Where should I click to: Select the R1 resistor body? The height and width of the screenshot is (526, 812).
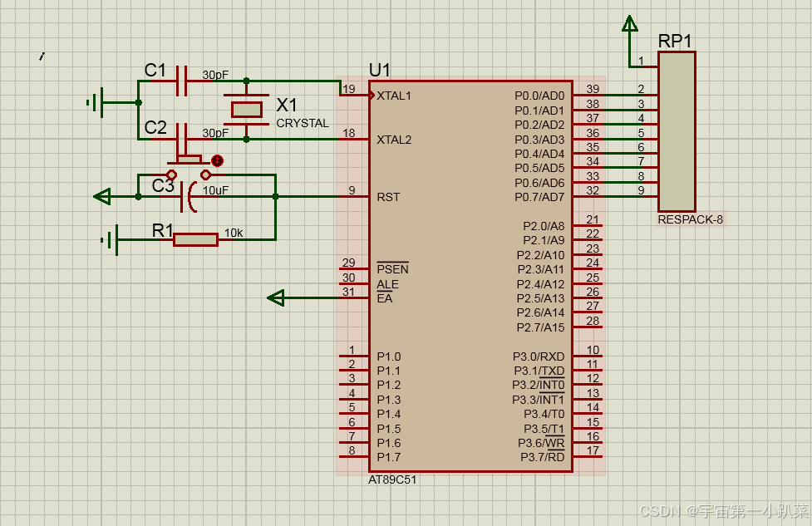pos(196,239)
